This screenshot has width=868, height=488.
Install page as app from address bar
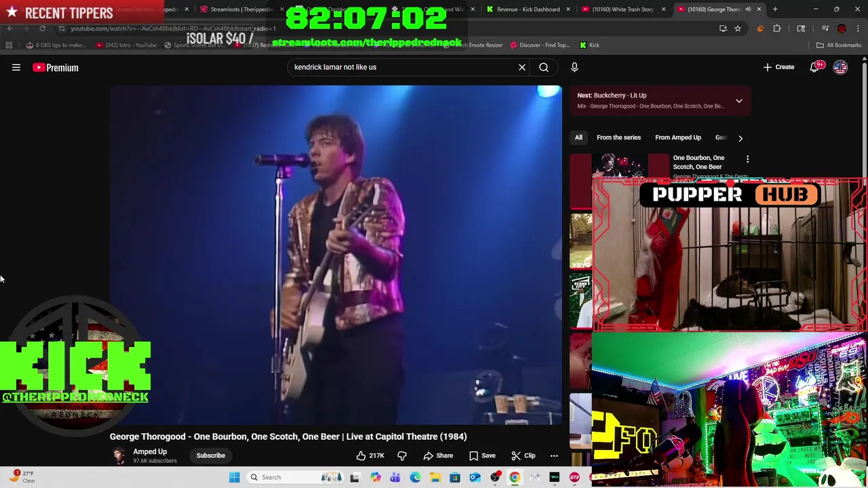723,28
